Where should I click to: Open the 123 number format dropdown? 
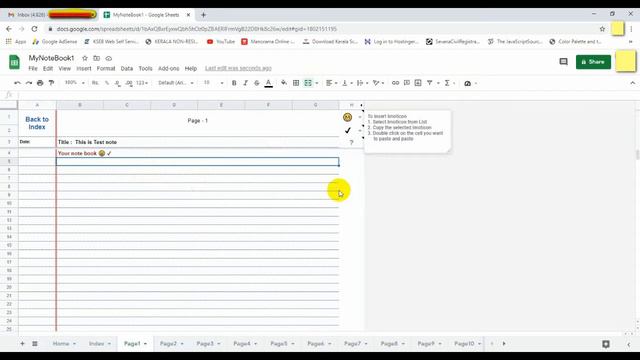click(142, 83)
